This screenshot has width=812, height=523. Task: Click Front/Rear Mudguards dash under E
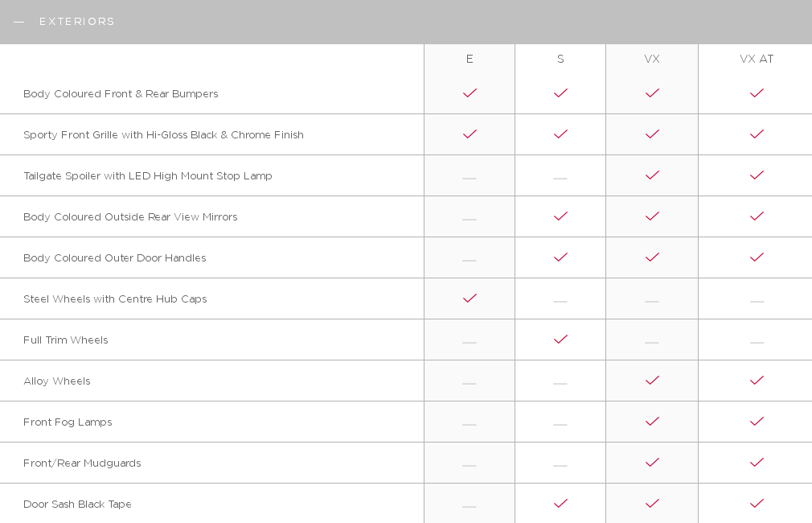(x=470, y=465)
